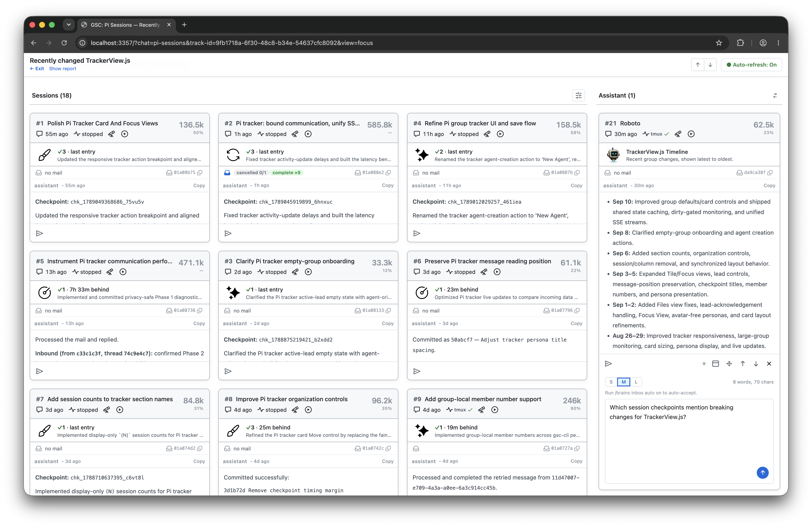Viewport: 812px width, 527px height.
Task: Click play circle on #4 Refine Pi group tracker card
Action: tap(500, 134)
